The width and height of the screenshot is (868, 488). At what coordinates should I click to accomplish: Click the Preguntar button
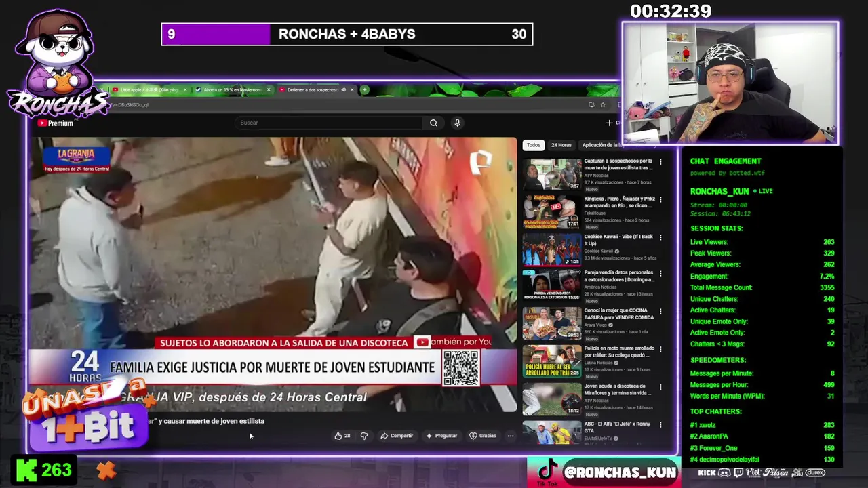coord(441,436)
